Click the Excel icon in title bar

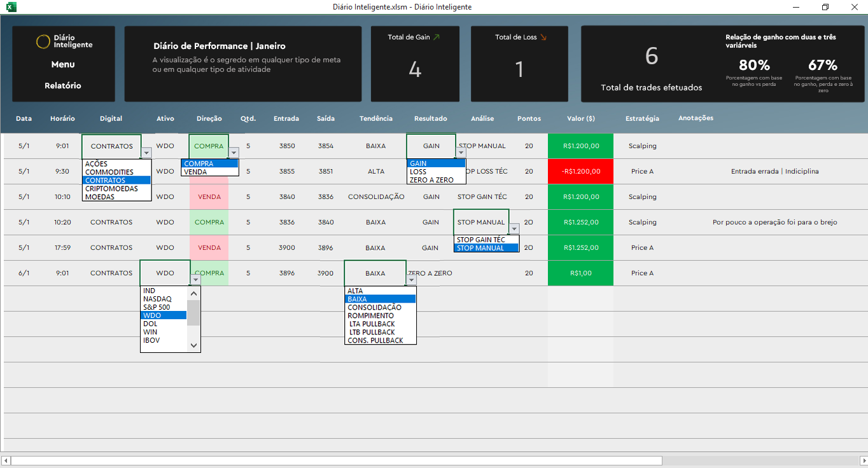click(x=11, y=7)
